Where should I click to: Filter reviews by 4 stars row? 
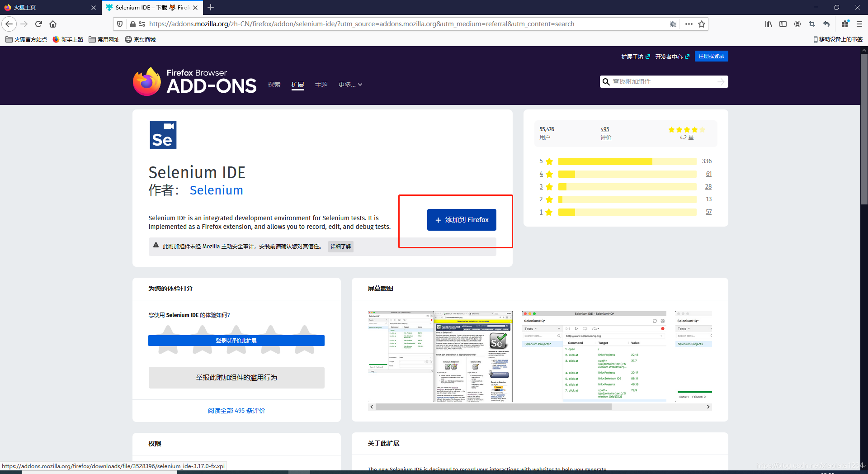click(625, 174)
